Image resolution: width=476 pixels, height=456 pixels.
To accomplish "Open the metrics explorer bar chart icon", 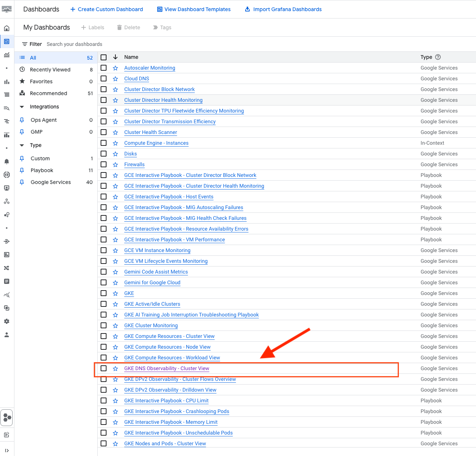I will coord(7,81).
